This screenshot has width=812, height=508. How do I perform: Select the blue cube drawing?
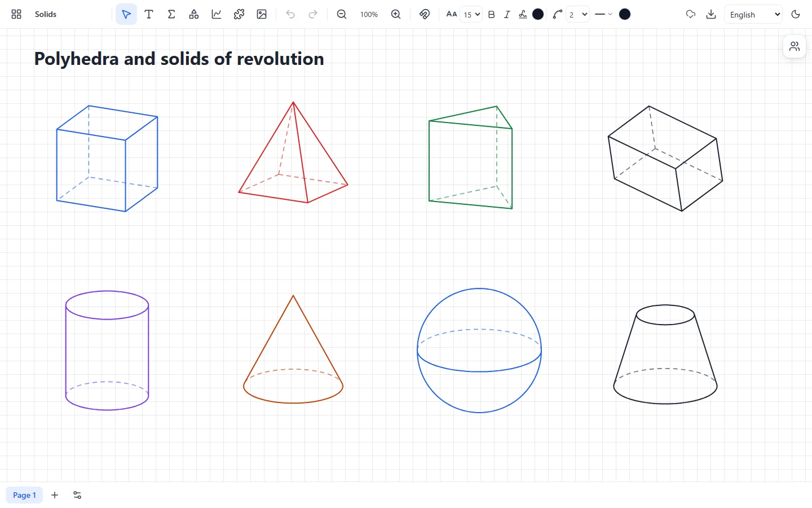(107, 159)
